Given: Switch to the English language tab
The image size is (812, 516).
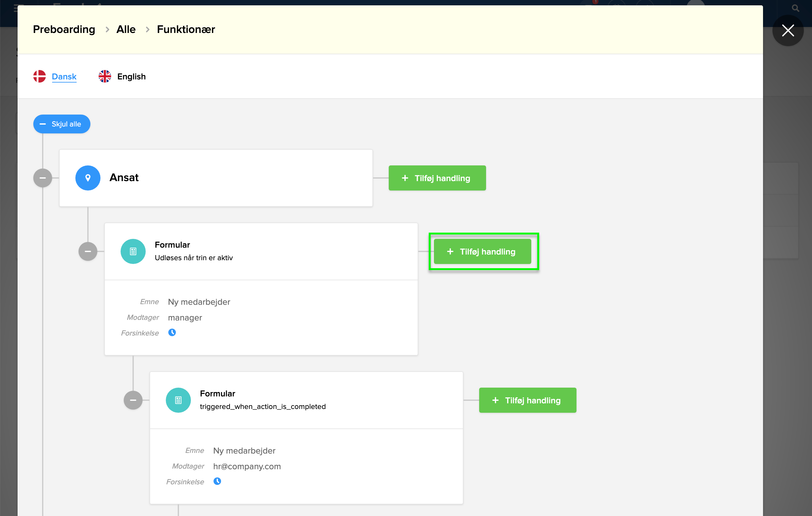Looking at the screenshot, I should 131,77.
